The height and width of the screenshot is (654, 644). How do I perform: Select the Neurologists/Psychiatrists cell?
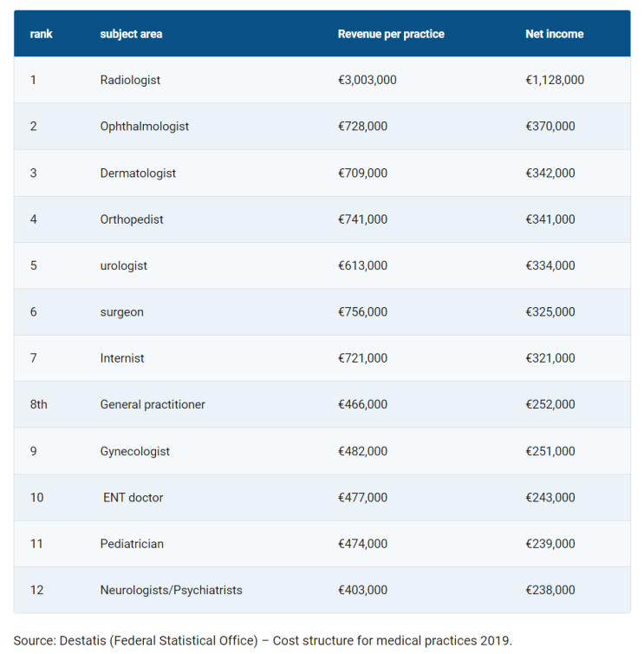(171, 590)
